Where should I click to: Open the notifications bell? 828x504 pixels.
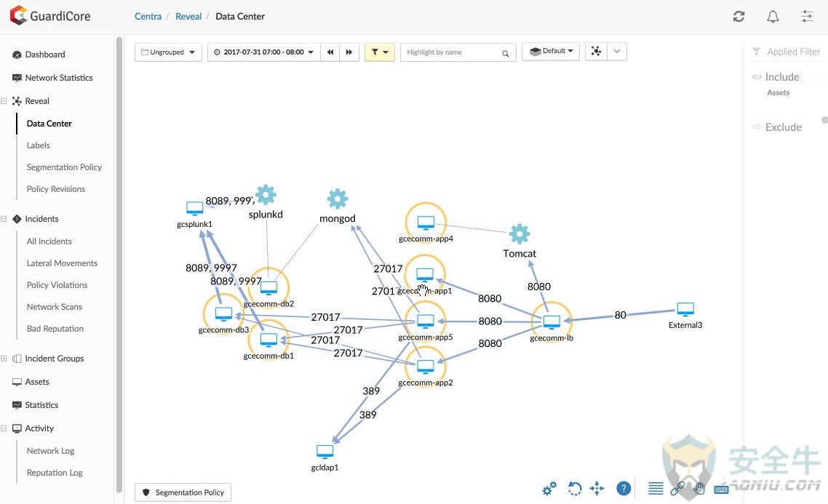pyautogui.click(x=773, y=16)
